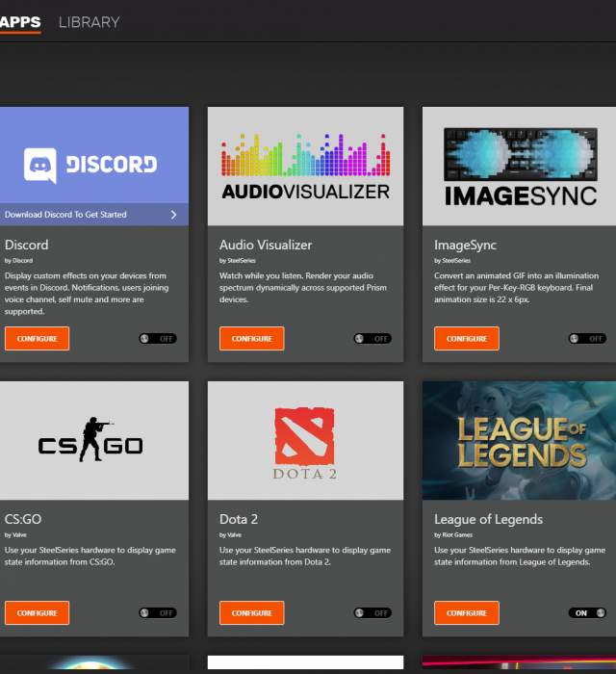Switch to the Library tab
The height and width of the screenshot is (674, 616).
(x=89, y=21)
